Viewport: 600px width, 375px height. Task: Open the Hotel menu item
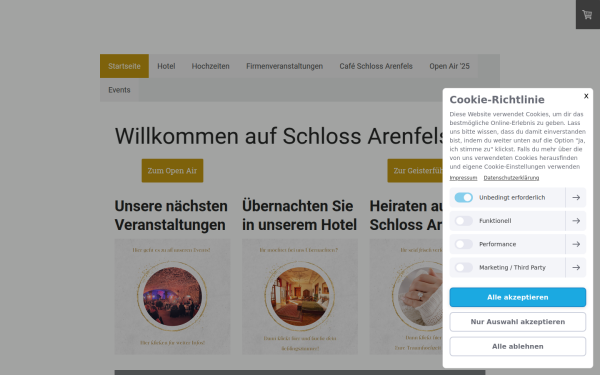pos(166,66)
